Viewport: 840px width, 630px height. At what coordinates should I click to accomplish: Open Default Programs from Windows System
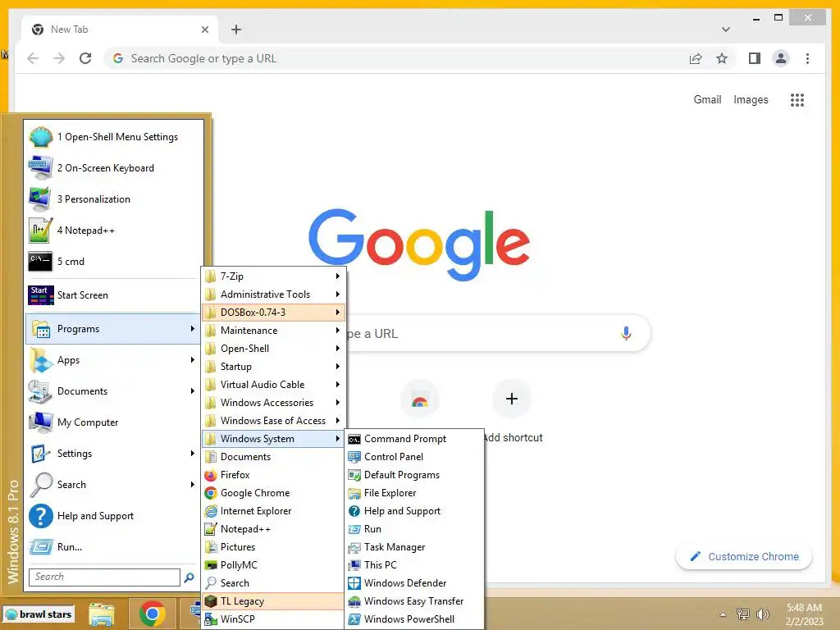[414, 475]
